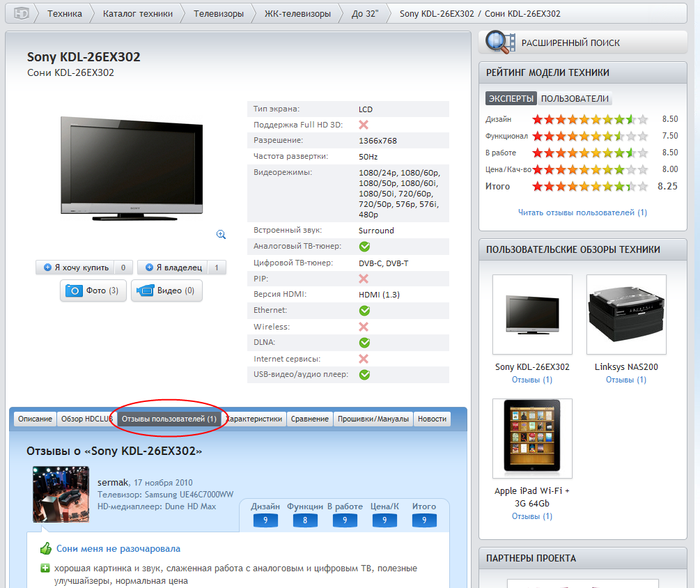Click the HDMI (1.3) value

pos(379,295)
